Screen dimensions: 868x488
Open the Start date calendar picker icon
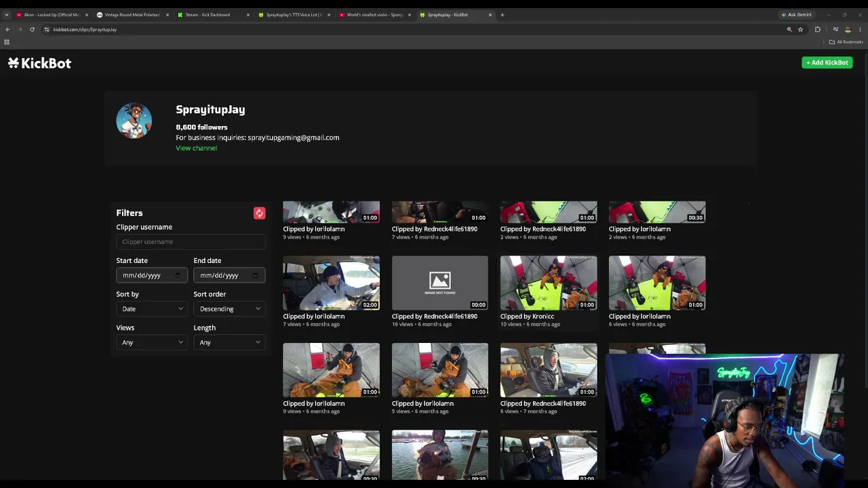pyautogui.click(x=178, y=275)
